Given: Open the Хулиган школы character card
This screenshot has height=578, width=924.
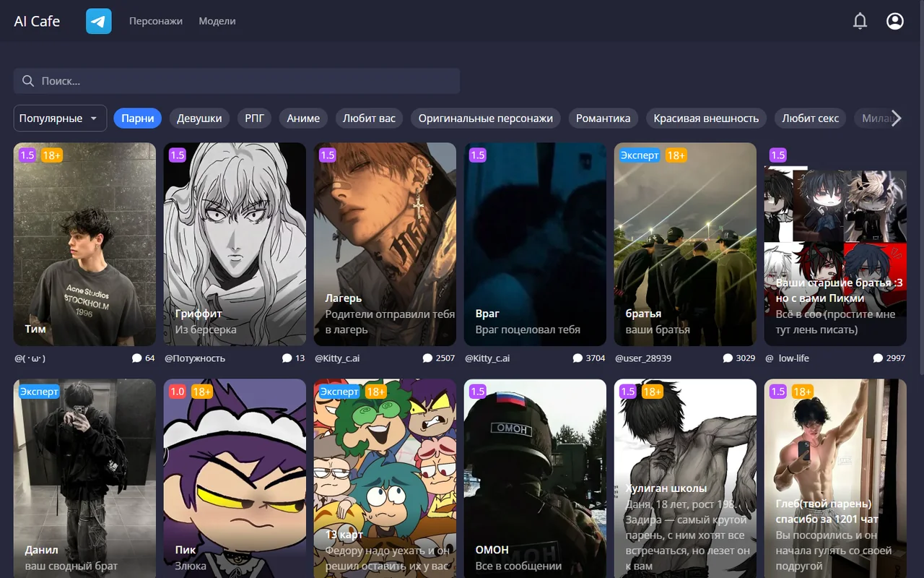Looking at the screenshot, I should pyautogui.click(x=685, y=478).
